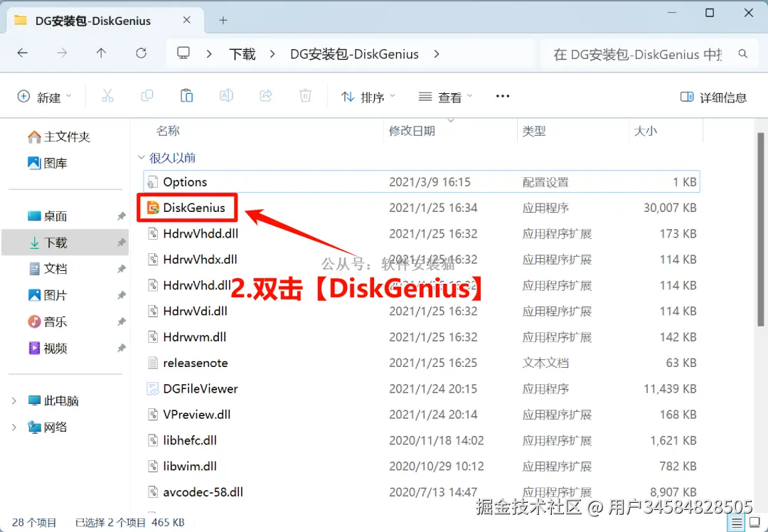Click chevron after 下载 in address bar
Screen dimensions: 768x532
272,54
